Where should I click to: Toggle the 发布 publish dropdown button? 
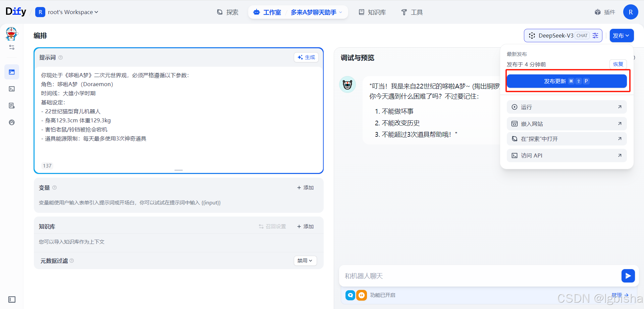coord(622,36)
